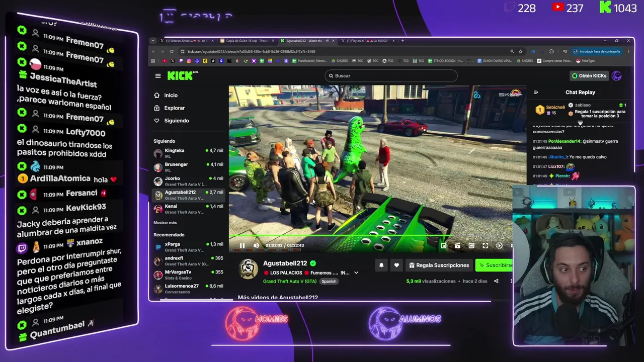
Task: Open Kingteka channel in following list
Action: 188,153
